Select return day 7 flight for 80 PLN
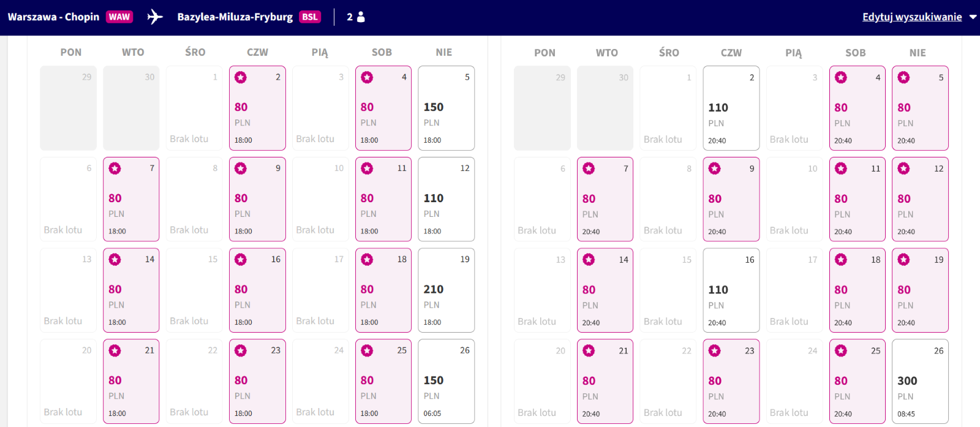This screenshot has height=427, width=980. 605,199
